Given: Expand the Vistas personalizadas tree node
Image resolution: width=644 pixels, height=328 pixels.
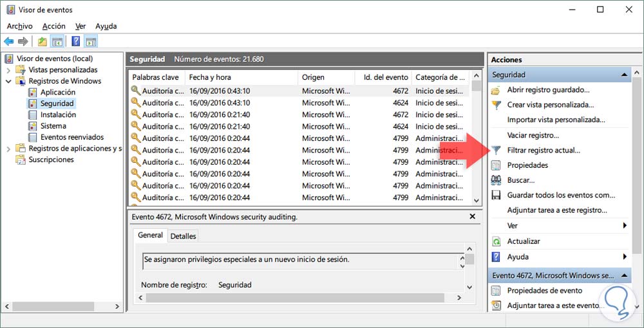Looking at the screenshot, I should tap(8, 69).
